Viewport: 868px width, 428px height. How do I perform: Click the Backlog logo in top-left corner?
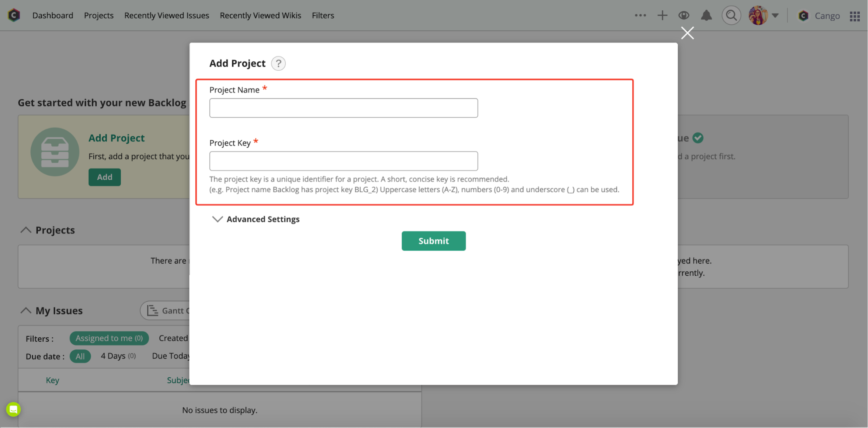coord(14,15)
